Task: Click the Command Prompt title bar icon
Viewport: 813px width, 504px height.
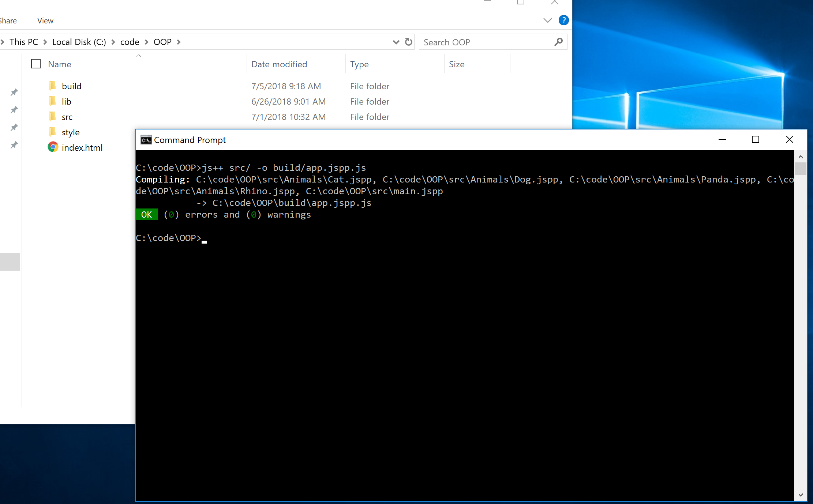Action: point(146,140)
